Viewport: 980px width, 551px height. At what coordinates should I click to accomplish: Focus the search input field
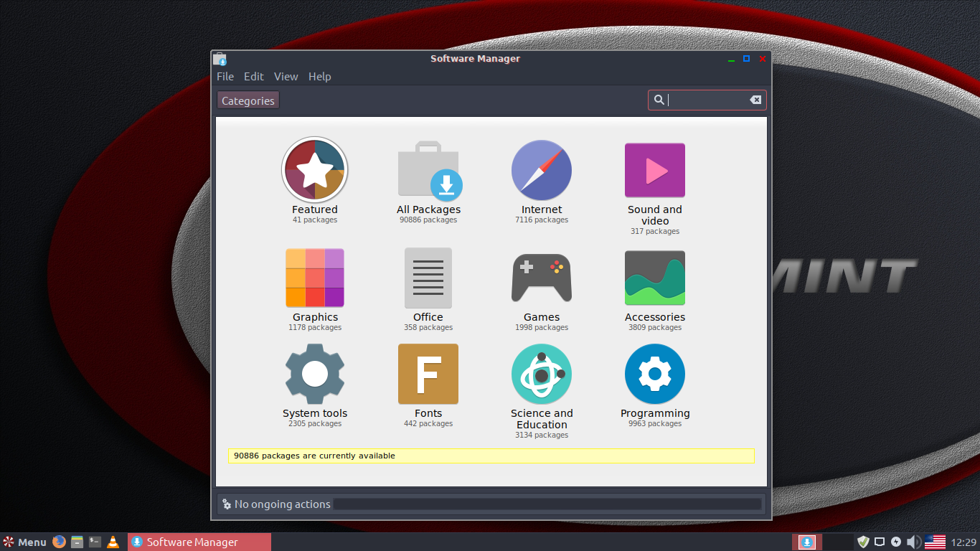[707, 100]
